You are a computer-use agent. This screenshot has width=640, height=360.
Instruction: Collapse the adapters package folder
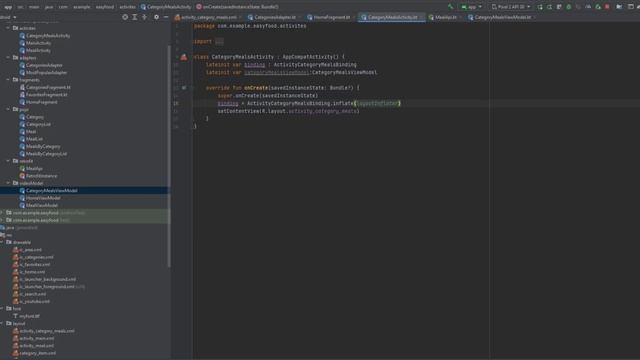click(8, 58)
